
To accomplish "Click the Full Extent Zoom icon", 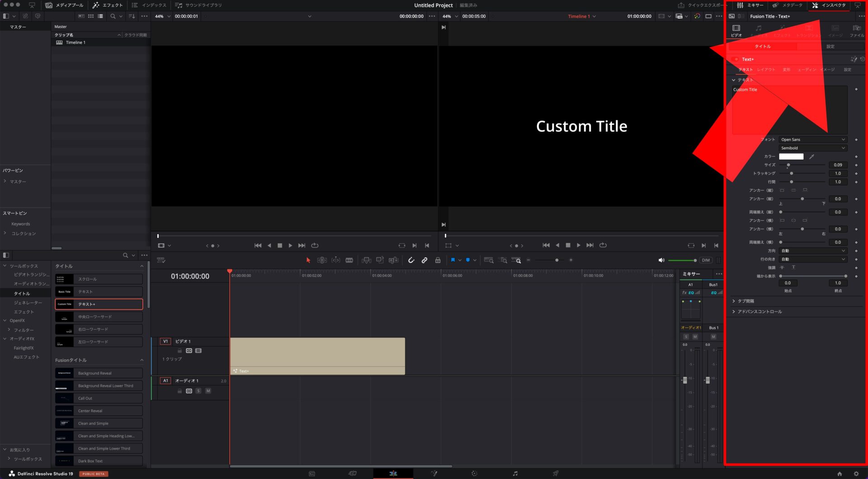I will click(x=489, y=260).
